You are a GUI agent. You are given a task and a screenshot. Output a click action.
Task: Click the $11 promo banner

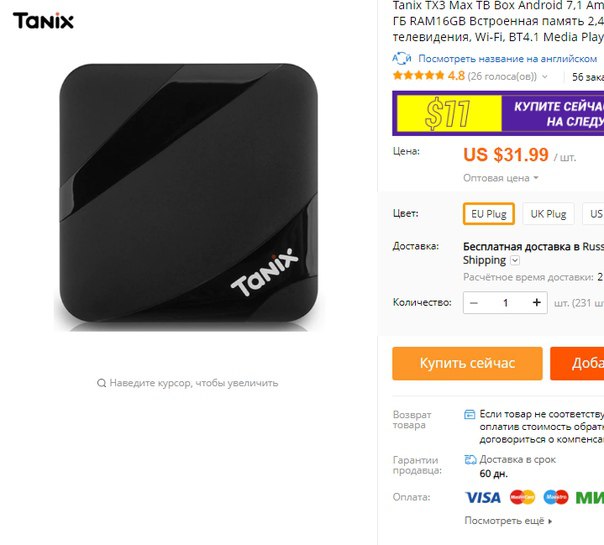[x=498, y=113]
